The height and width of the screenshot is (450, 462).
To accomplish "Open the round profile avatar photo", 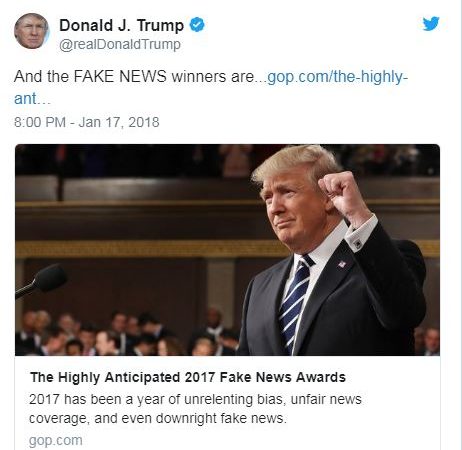I will coord(32,31).
